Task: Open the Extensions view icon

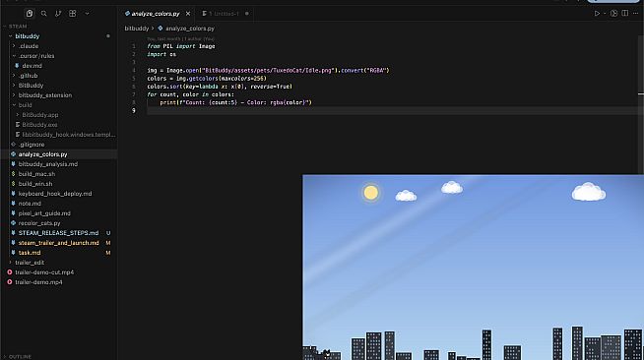Action: 72,14
